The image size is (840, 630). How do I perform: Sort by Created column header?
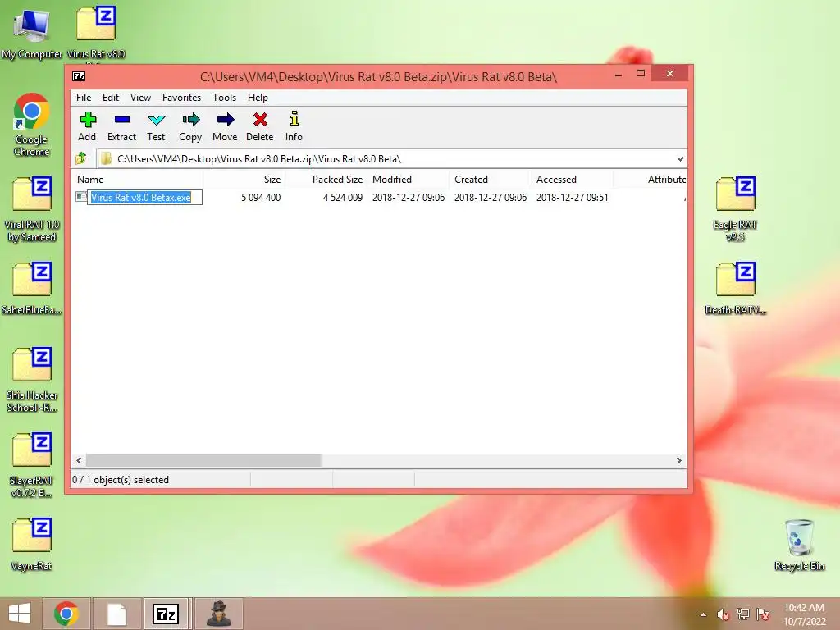point(491,180)
